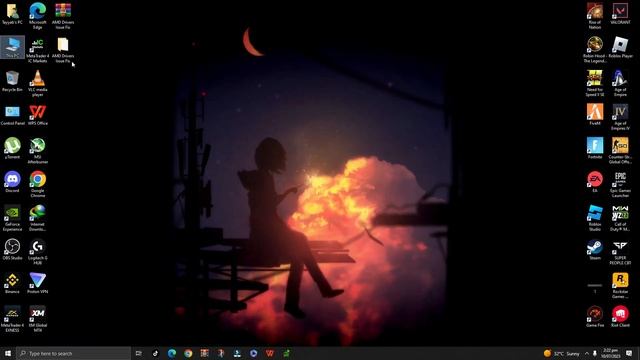Open WinRAR from the taskbar

204,353
